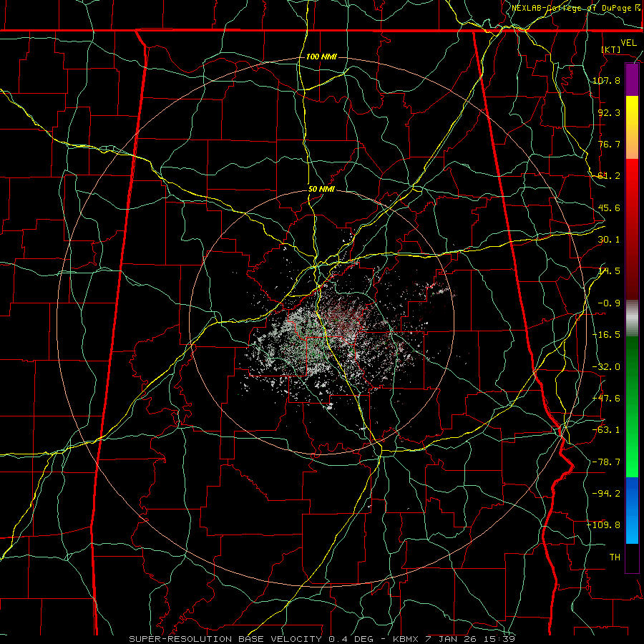The image size is (644, 644).
Task: Click the 45.6 velocity scale value
Action: click(x=609, y=208)
